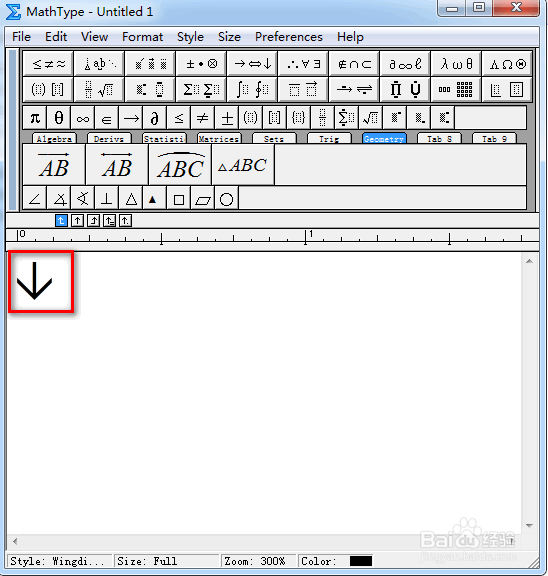Image resolution: width=548 pixels, height=576 pixels.
Task: Insert the theta symbol from the small bar
Action: pos(59,118)
